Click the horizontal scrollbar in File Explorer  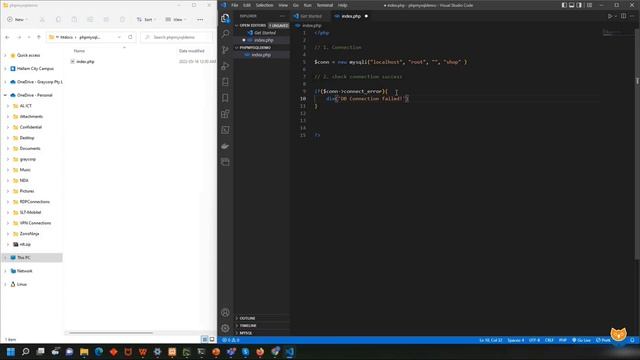(x=111, y=333)
